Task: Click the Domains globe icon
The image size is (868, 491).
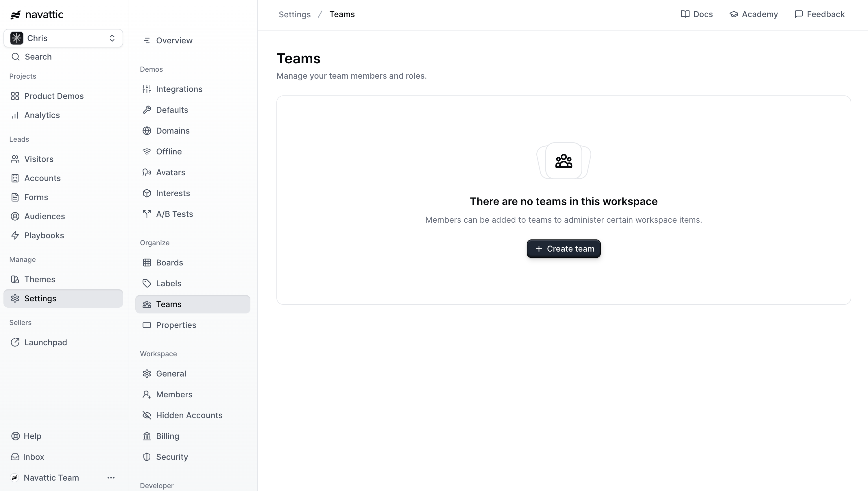Action: pos(147,131)
